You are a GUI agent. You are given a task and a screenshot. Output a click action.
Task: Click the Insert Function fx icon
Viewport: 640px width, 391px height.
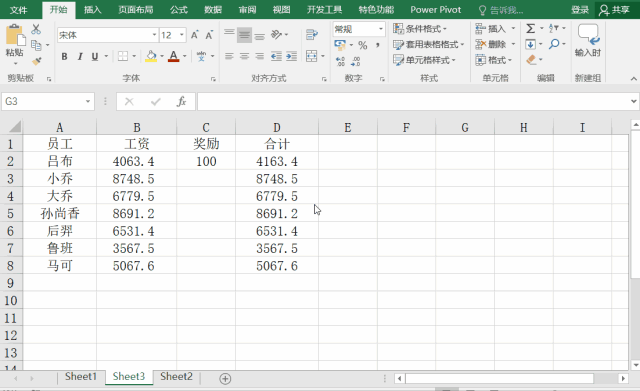(181, 101)
